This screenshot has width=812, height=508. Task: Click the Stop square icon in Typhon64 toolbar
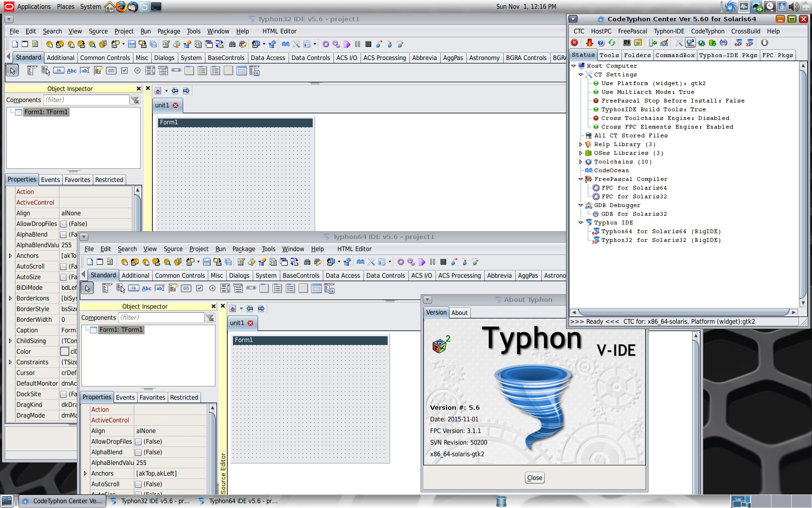click(x=443, y=262)
